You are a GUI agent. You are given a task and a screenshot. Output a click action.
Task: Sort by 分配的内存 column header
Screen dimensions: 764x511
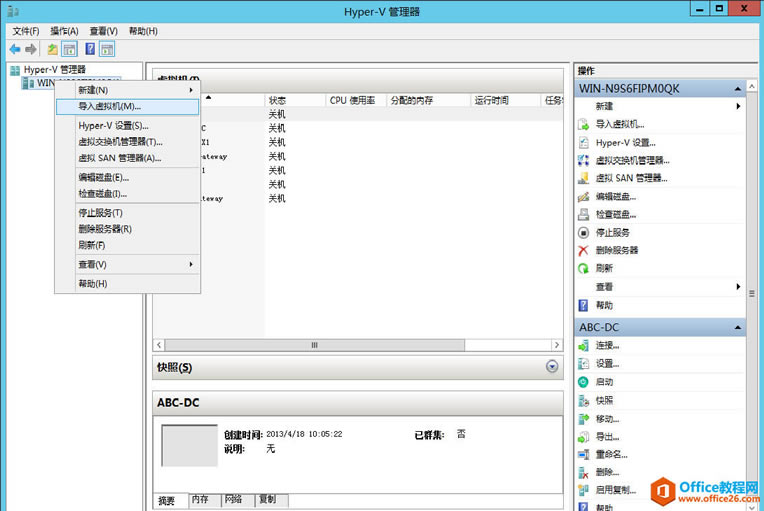[x=428, y=100]
